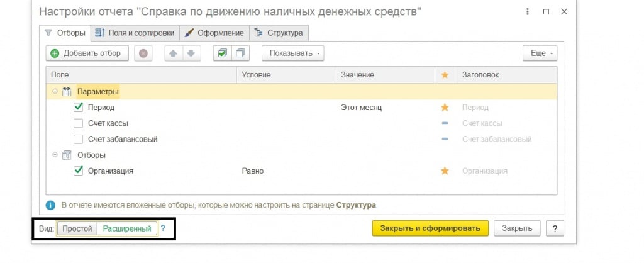The width and height of the screenshot is (644, 263).
Task: Open the Еще dropdown menu
Action: click(540, 53)
